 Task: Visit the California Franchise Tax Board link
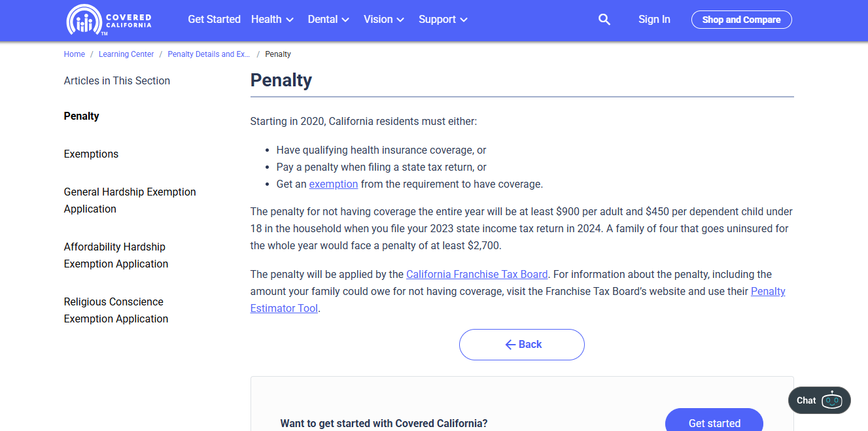[477, 275]
